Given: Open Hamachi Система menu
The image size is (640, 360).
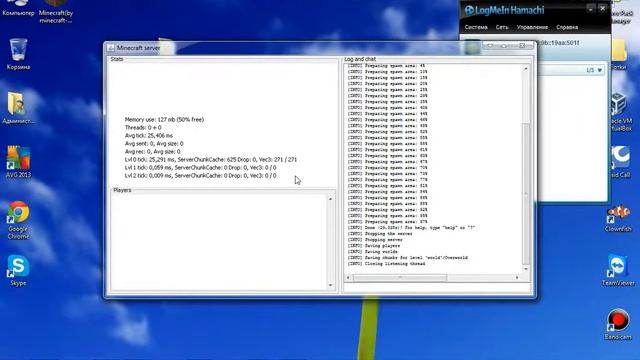Looking at the screenshot, I should [476, 27].
